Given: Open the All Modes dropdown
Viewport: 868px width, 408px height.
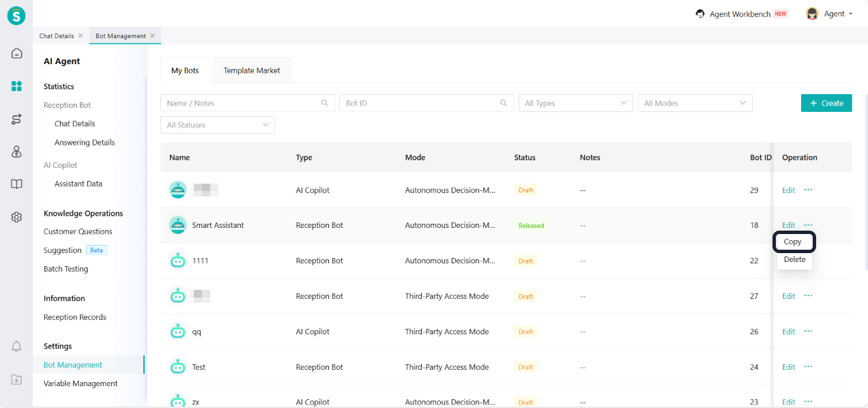Looking at the screenshot, I should (694, 103).
